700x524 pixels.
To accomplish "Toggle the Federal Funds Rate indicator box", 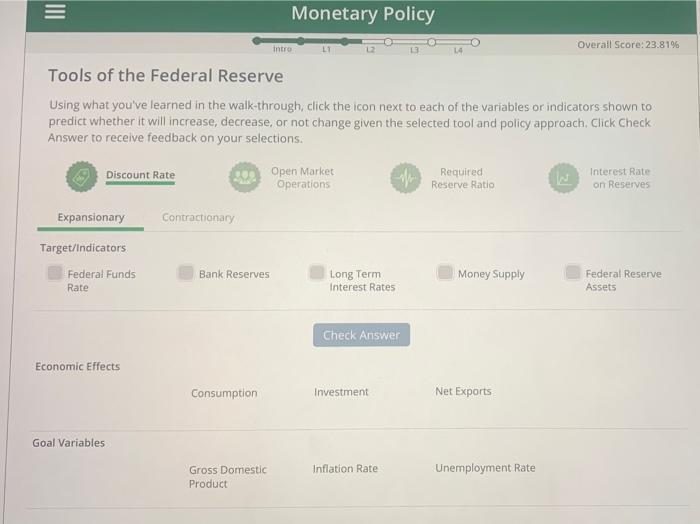I will 55,273.
